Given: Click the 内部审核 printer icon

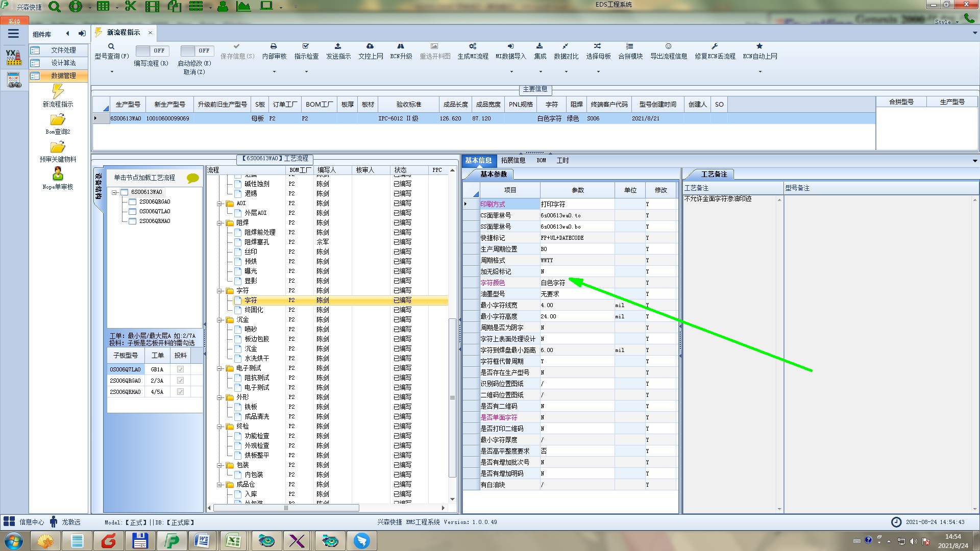Looking at the screenshot, I should (274, 46).
